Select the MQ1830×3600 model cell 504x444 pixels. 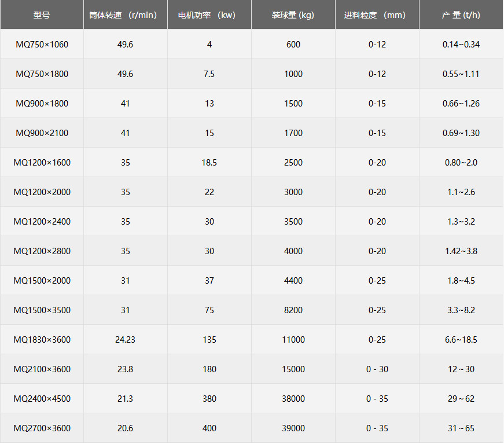(42, 340)
